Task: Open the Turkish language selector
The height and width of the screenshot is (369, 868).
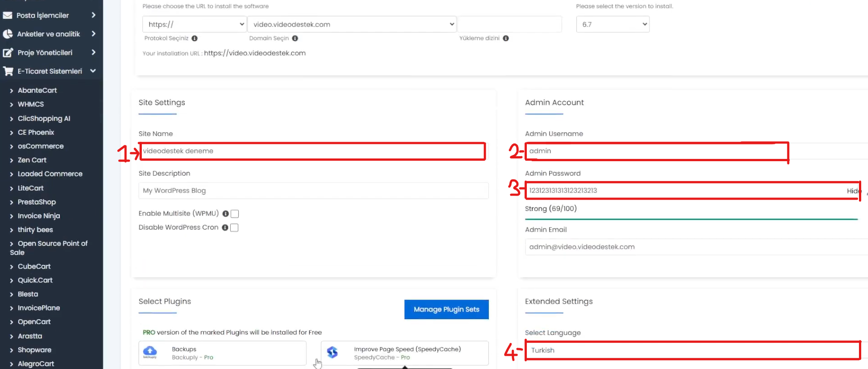Action: coord(692,350)
